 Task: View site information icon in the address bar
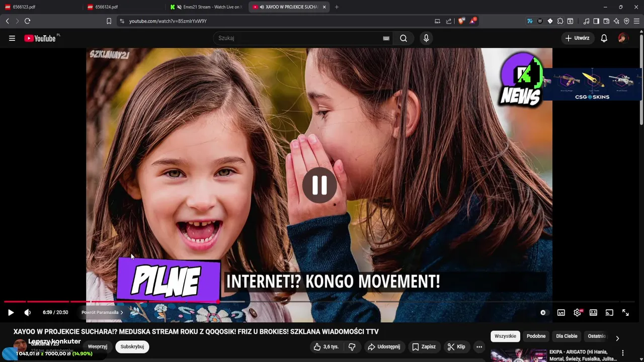click(x=122, y=21)
